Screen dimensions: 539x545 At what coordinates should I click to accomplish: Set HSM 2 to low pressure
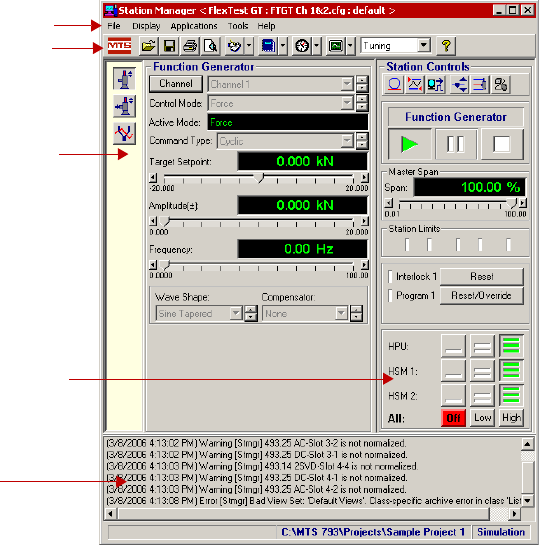point(482,395)
